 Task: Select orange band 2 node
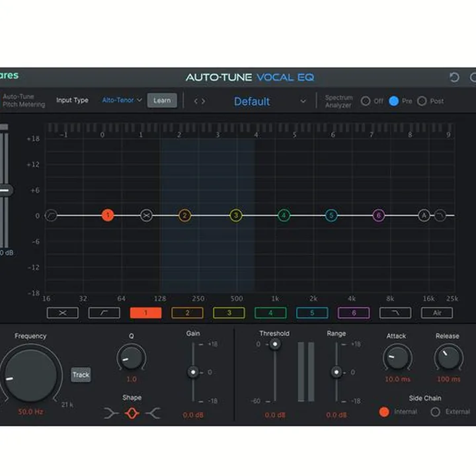click(x=184, y=216)
